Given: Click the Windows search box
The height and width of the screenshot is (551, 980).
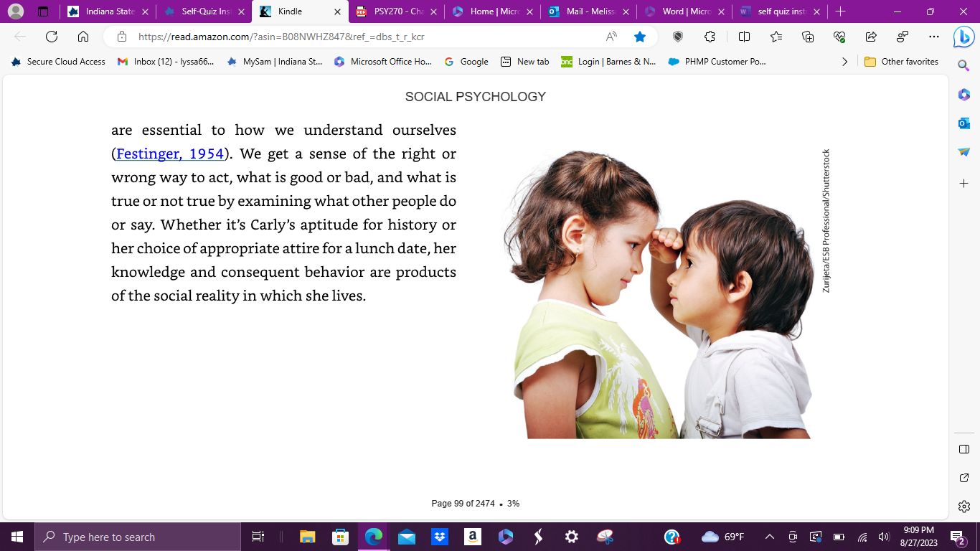Looking at the screenshot, I should pos(138,537).
